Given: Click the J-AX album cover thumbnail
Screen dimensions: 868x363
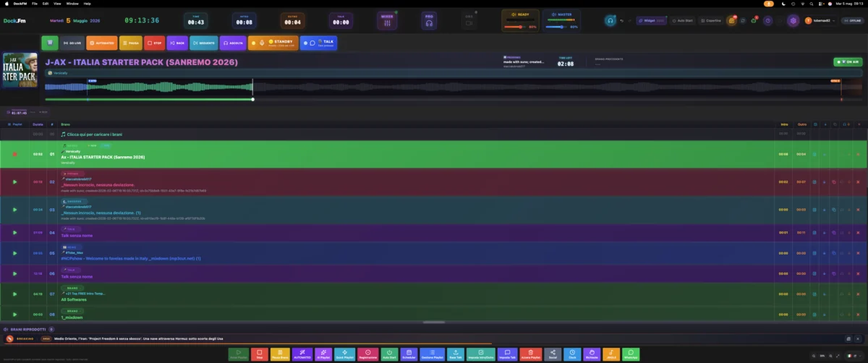Looking at the screenshot, I should (21, 71).
